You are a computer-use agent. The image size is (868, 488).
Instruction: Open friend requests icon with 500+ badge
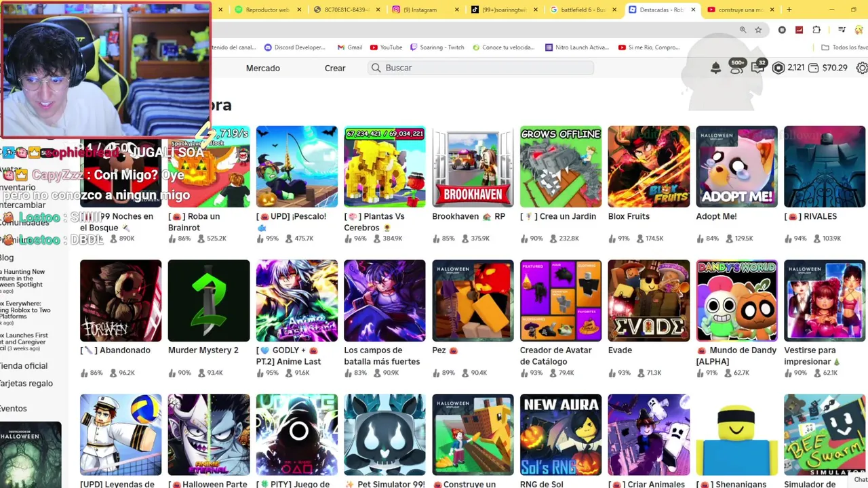[x=736, y=67]
